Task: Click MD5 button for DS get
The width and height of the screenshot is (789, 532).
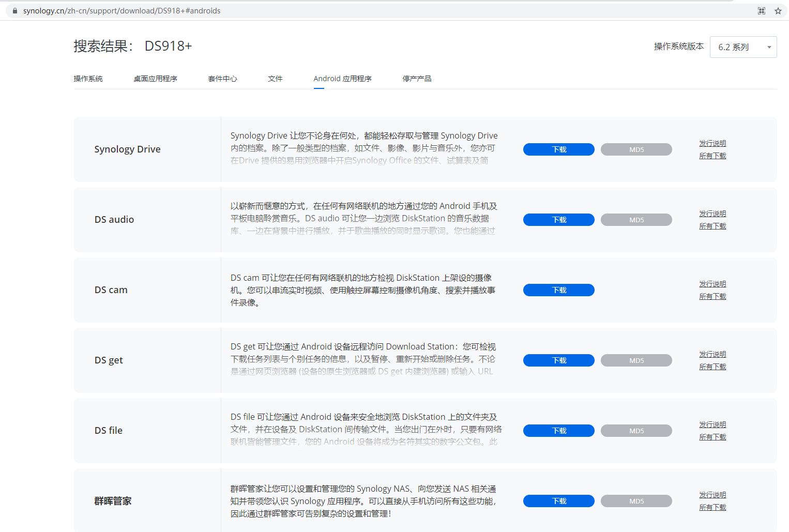Action: coord(636,360)
